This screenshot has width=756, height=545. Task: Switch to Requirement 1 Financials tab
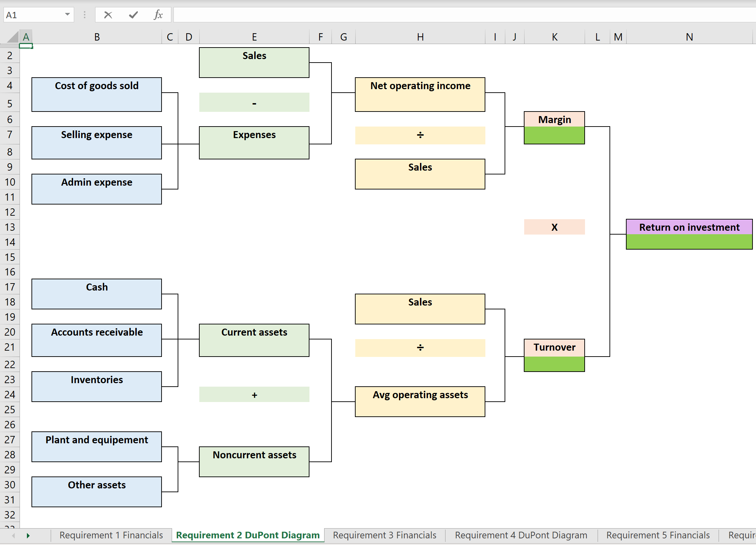[x=111, y=535]
